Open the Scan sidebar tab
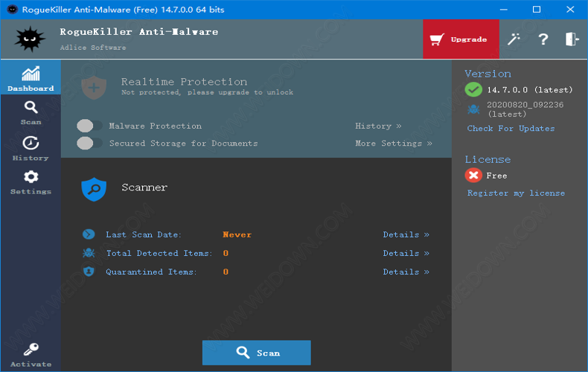The height and width of the screenshot is (372, 588). (x=31, y=112)
